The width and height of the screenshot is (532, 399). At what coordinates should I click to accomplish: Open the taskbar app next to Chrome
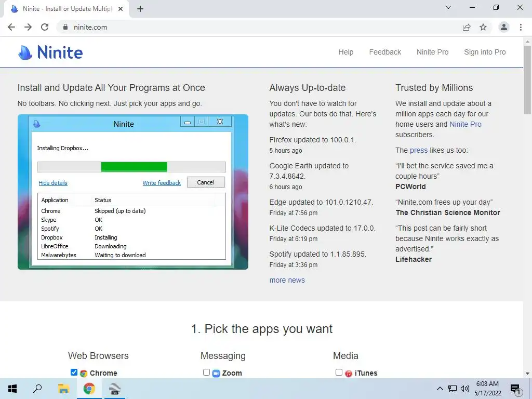pyautogui.click(x=115, y=389)
